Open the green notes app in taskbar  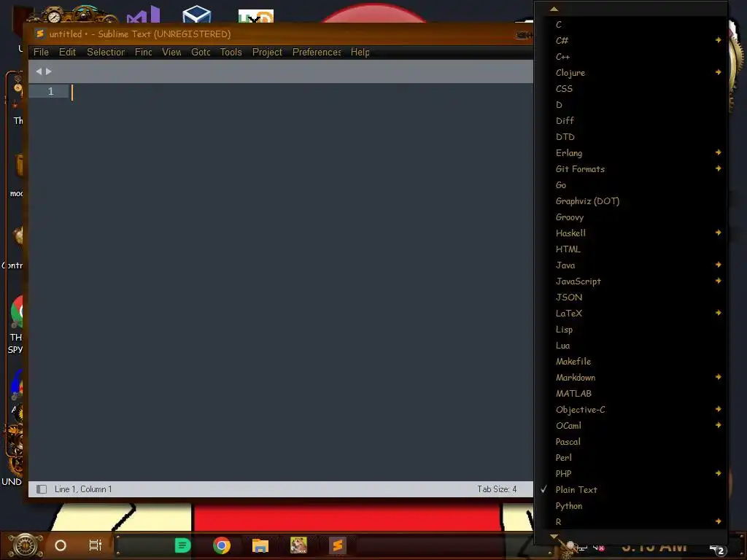pos(182,545)
